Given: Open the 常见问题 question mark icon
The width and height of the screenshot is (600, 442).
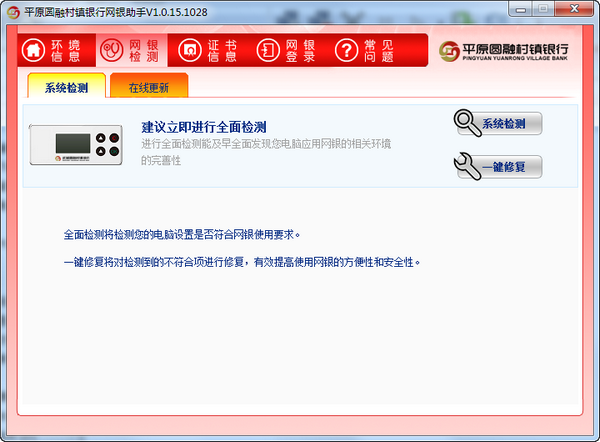Looking at the screenshot, I should (346, 50).
